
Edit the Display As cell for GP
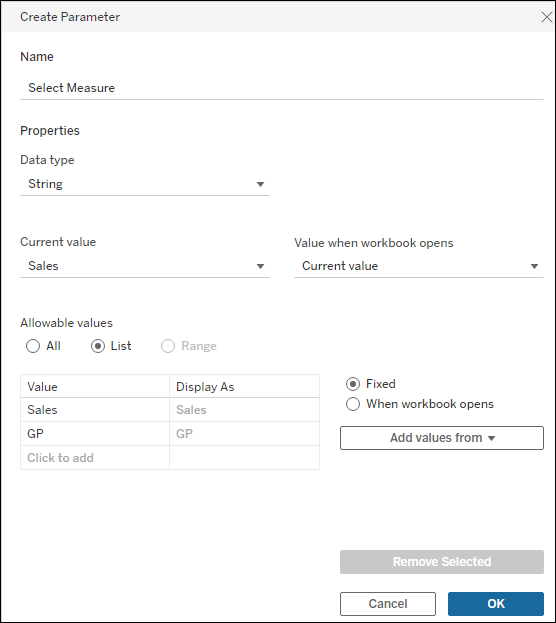tap(244, 434)
